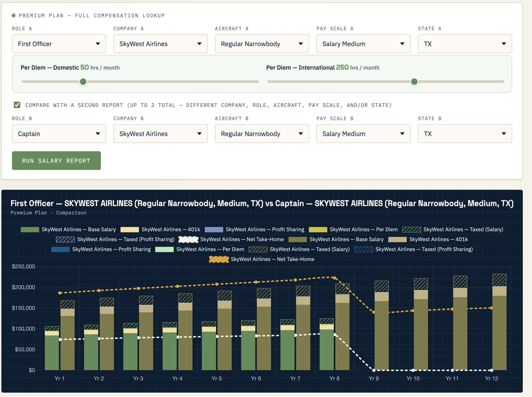Screen dimensions: 532x397
Task: Toggle the periwinkle Profit Sharing legend swatch
Action: pos(214,229)
